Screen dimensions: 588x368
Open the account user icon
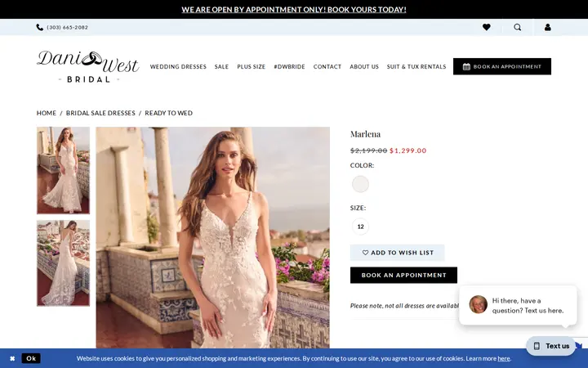coord(548,27)
